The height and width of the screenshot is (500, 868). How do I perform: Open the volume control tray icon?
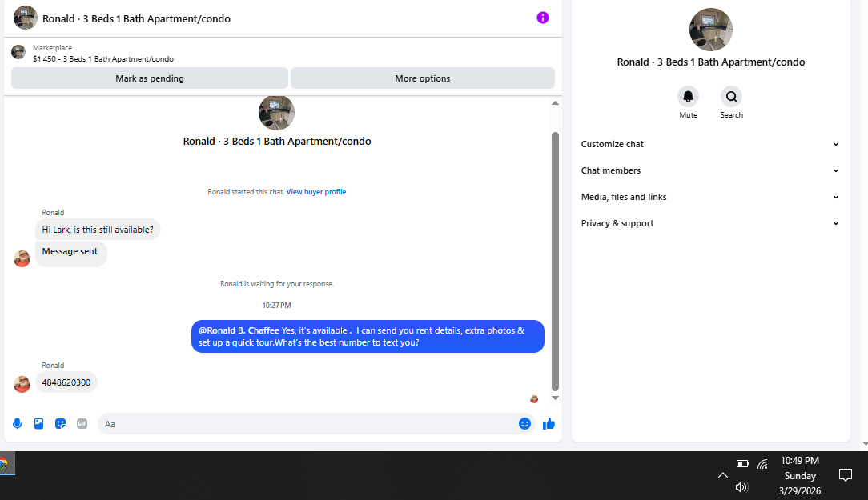741,486
